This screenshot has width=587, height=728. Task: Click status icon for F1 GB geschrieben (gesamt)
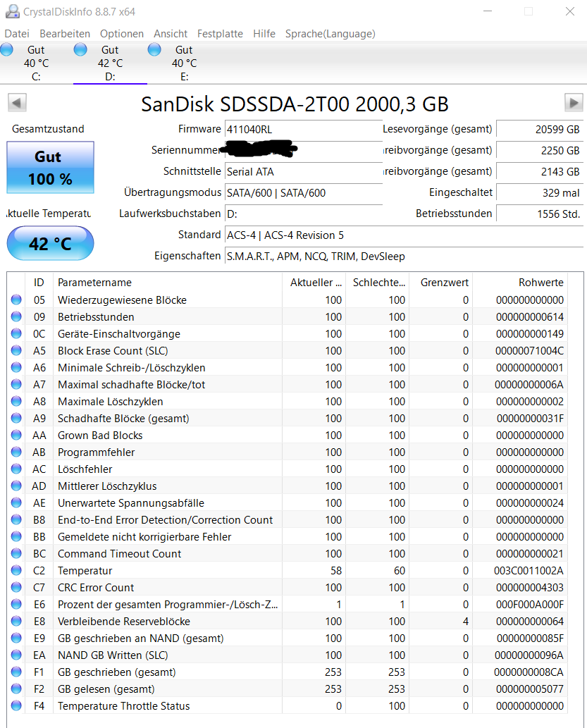click(16, 672)
